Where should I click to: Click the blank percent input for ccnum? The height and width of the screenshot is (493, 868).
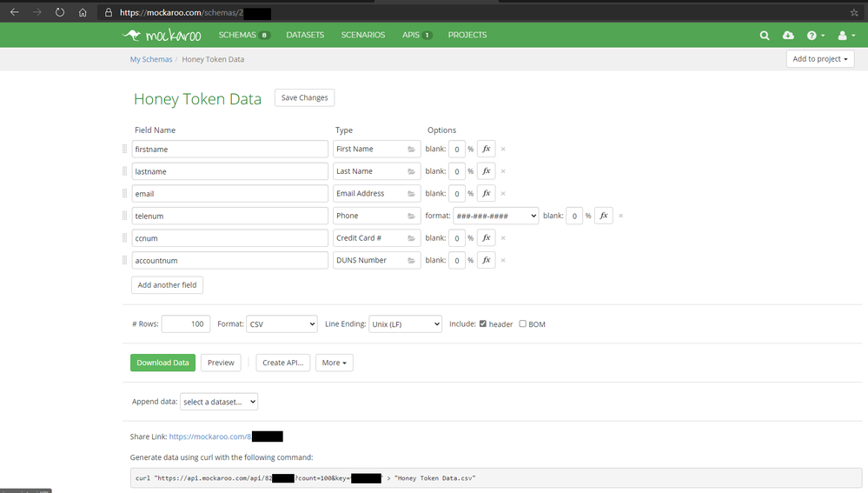(457, 238)
